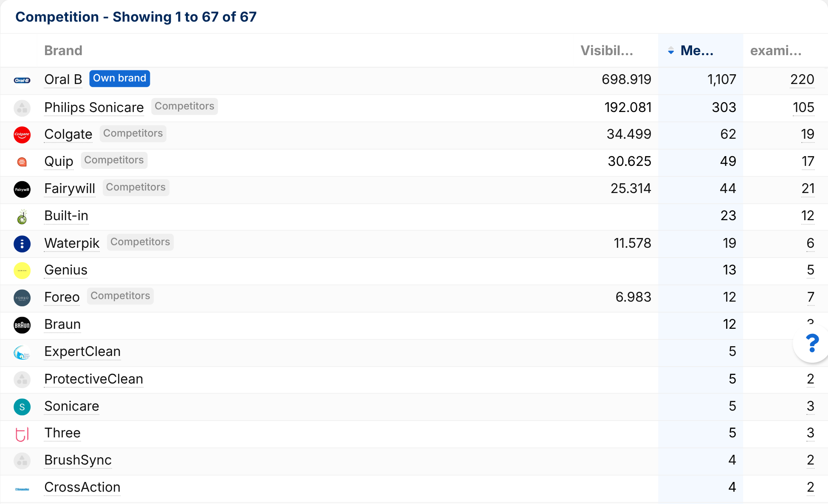The width and height of the screenshot is (828, 504).
Task: Open the ExpertClean brand link
Action: pyautogui.click(x=82, y=351)
